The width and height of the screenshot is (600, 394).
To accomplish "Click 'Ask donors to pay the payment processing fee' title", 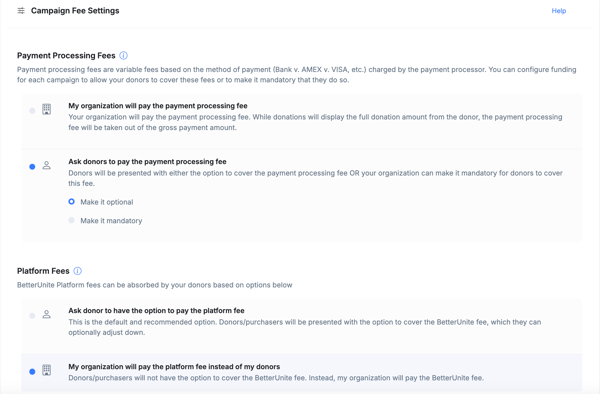I will pos(147,161).
